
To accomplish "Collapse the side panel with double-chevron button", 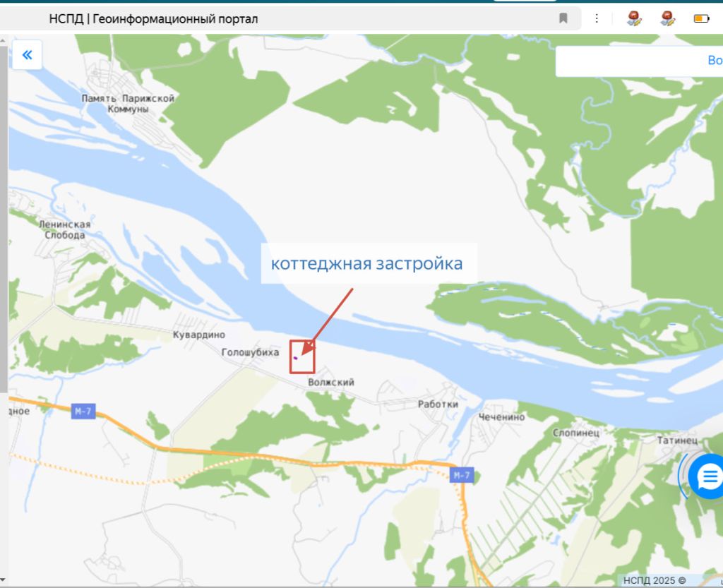I will click(x=28, y=55).
